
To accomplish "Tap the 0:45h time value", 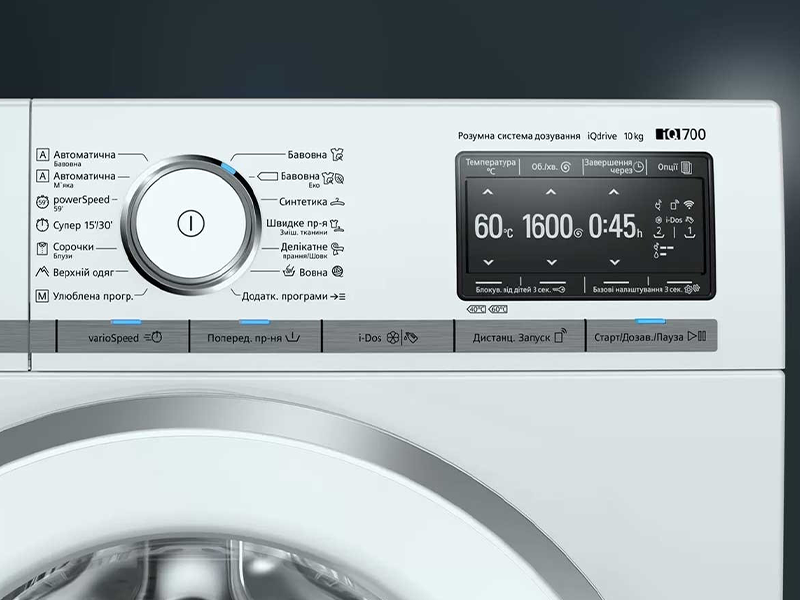I will point(615,227).
